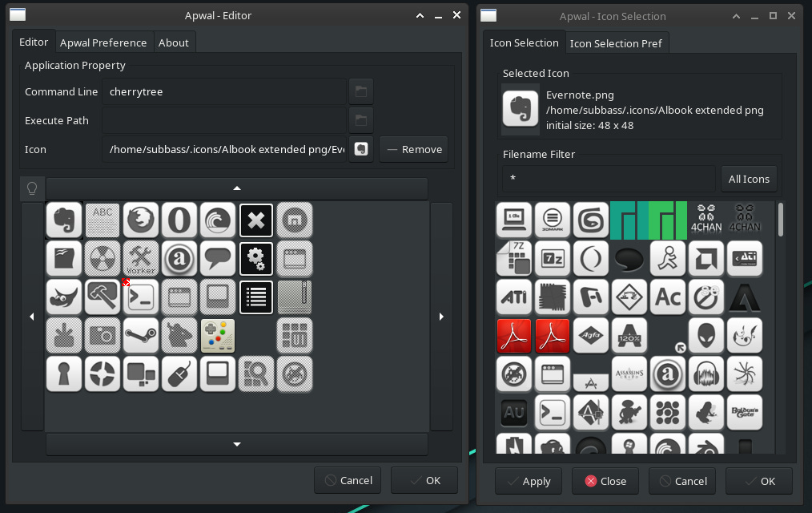The height and width of the screenshot is (513, 812).
Task: Open the About tab
Action: [x=174, y=43]
